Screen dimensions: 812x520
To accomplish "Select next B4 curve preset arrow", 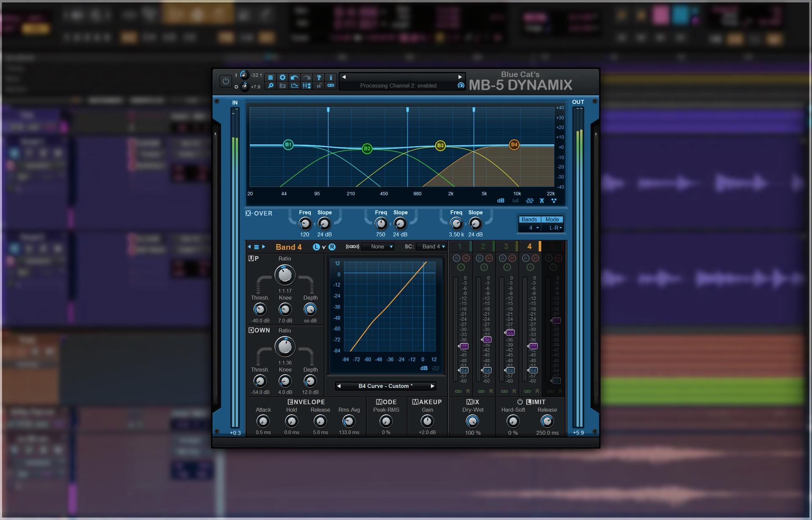I will click(432, 386).
